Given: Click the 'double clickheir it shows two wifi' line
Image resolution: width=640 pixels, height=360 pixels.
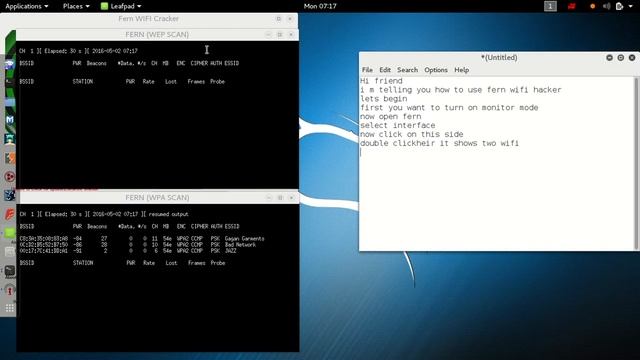Looking at the screenshot, I should (x=439, y=143).
